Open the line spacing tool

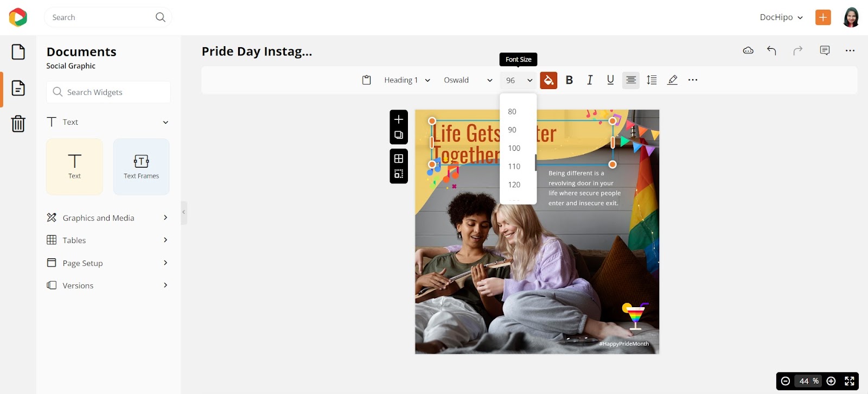pyautogui.click(x=652, y=80)
